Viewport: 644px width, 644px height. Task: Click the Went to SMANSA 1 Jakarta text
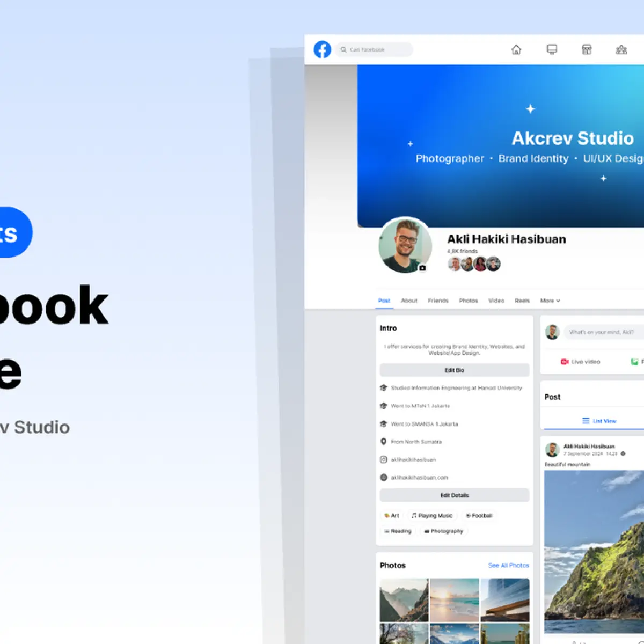(424, 423)
